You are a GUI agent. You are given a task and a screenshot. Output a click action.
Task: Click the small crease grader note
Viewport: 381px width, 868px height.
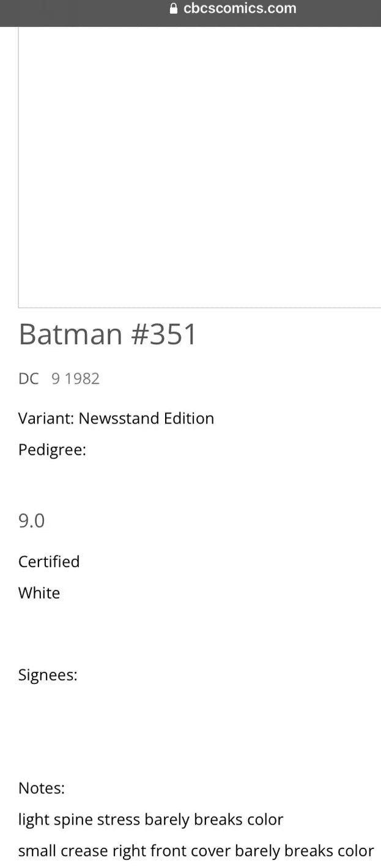(x=196, y=851)
